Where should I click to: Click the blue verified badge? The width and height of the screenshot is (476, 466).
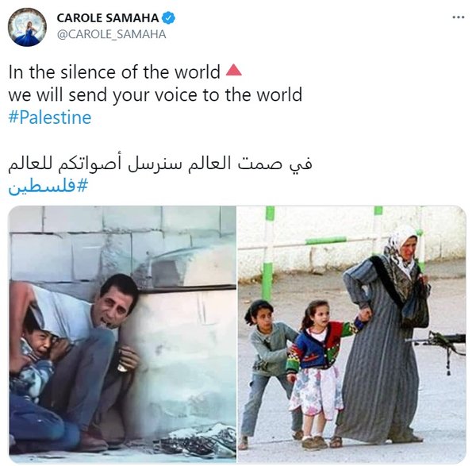(x=168, y=18)
